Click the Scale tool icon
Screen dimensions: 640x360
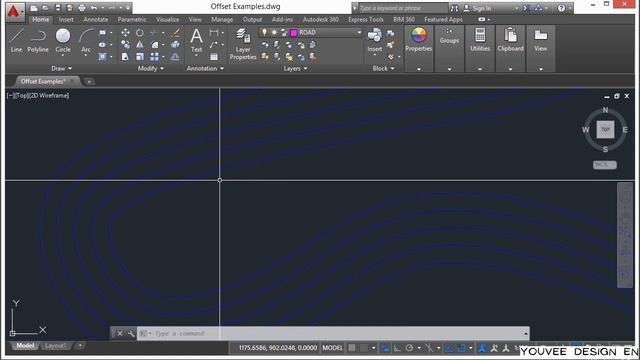(140, 57)
